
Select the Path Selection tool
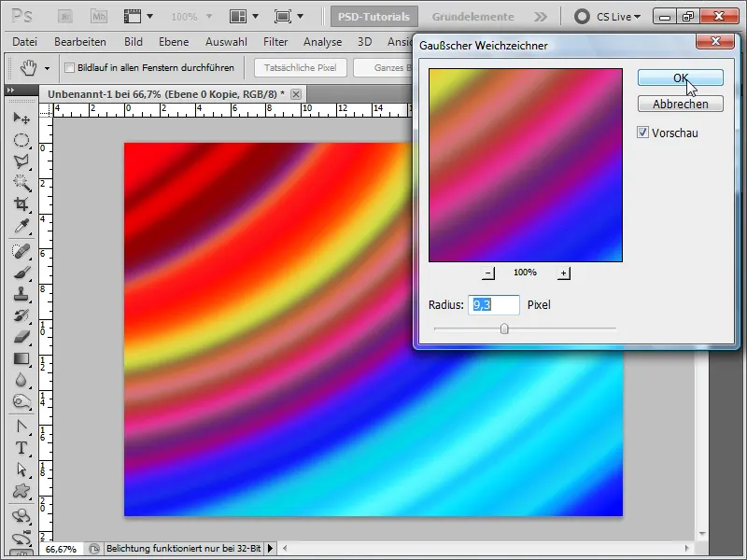21,469
